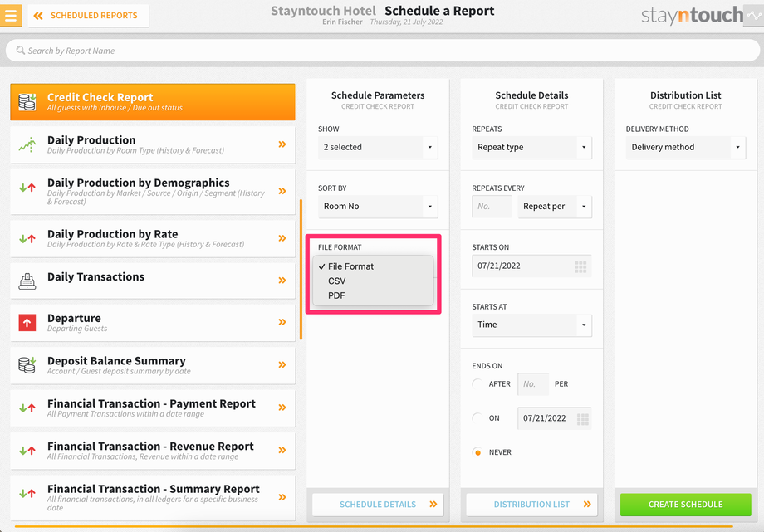Click the search magnifier icon
The image size is (764, 532).
tap(21, 50)
